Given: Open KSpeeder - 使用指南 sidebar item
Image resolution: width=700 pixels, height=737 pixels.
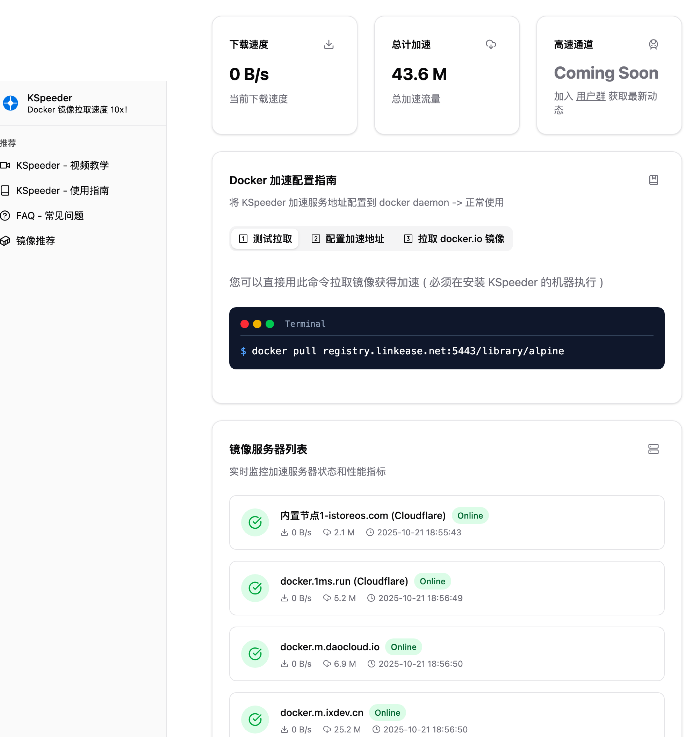Looking at the screenshot, I should point(62,191).
